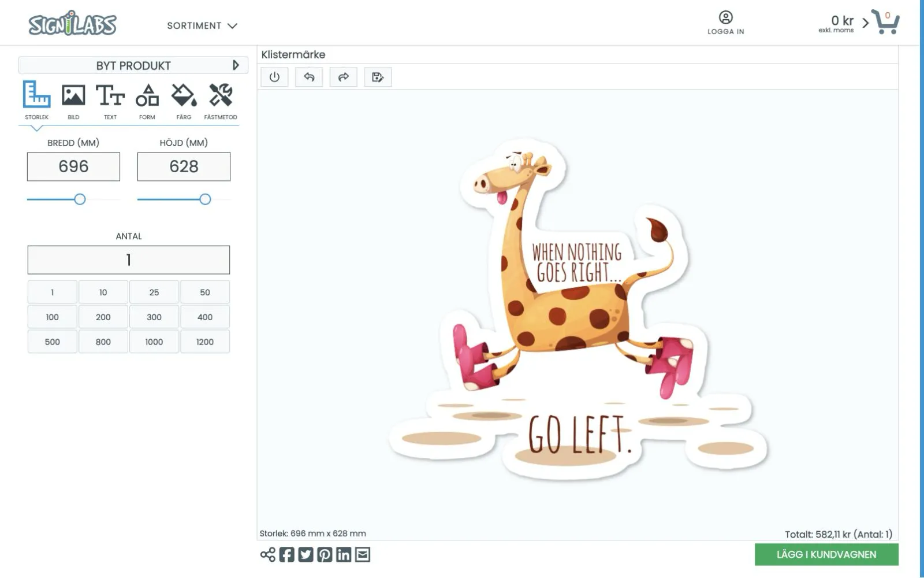
Task: Click the Höjd height slider handle
Action: coord(205,199)
